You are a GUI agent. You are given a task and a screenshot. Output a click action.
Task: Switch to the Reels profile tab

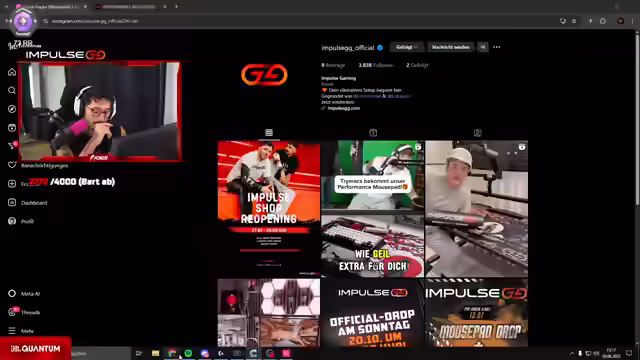pos(373,133)
